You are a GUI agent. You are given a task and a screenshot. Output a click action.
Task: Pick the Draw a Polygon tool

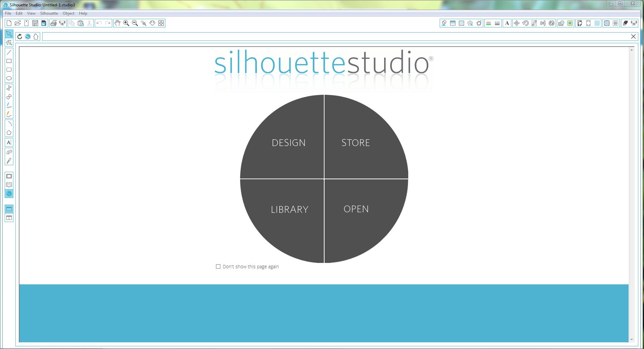coord(9,133)
